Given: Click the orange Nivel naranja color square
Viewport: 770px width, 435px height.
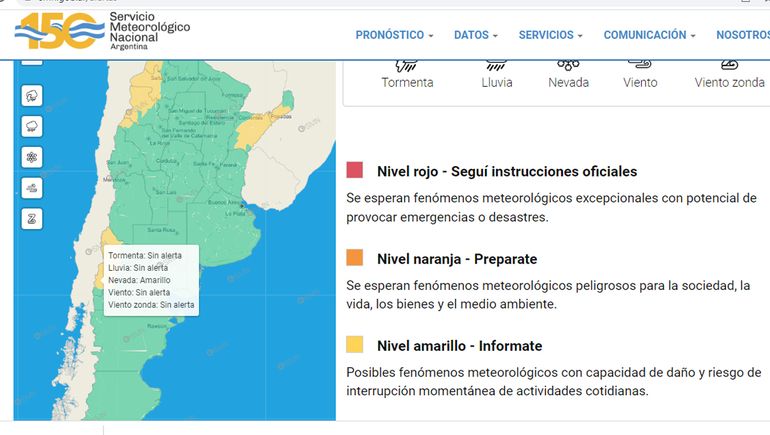Looking at the screenshot, I should coord(355,258).
